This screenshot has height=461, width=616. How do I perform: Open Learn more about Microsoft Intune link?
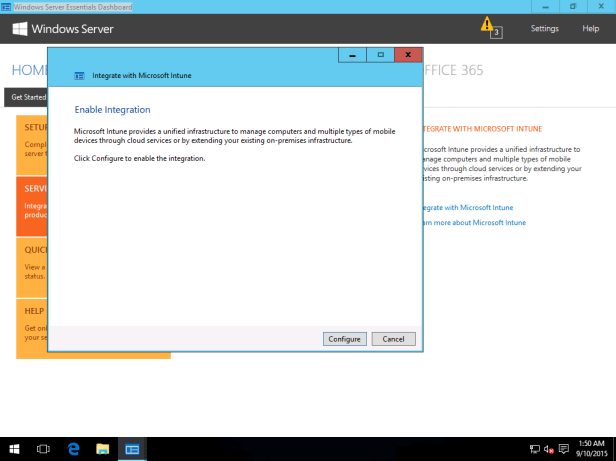(x=472, y=222)
